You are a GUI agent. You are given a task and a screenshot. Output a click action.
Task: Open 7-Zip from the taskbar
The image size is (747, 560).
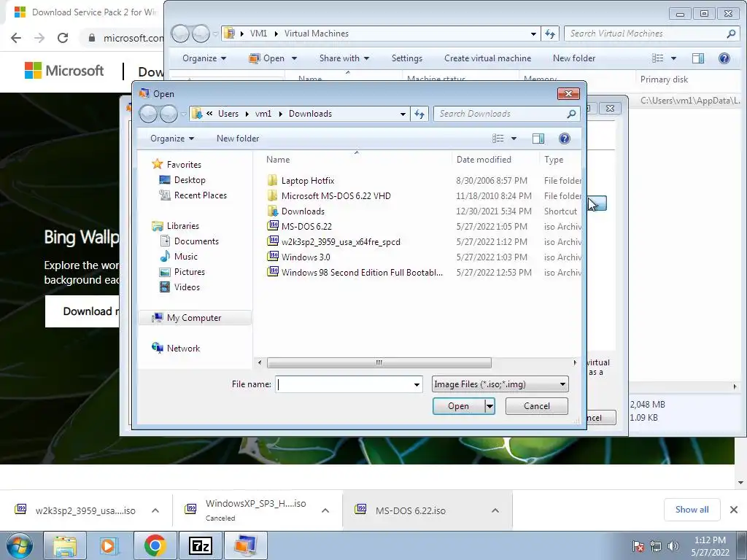[x=200, y=545]
